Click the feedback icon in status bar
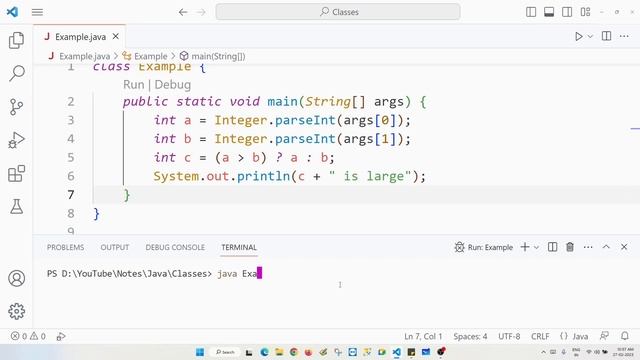Image resolution: width=640 pixels, height=360 pixels. click(604, 336)
